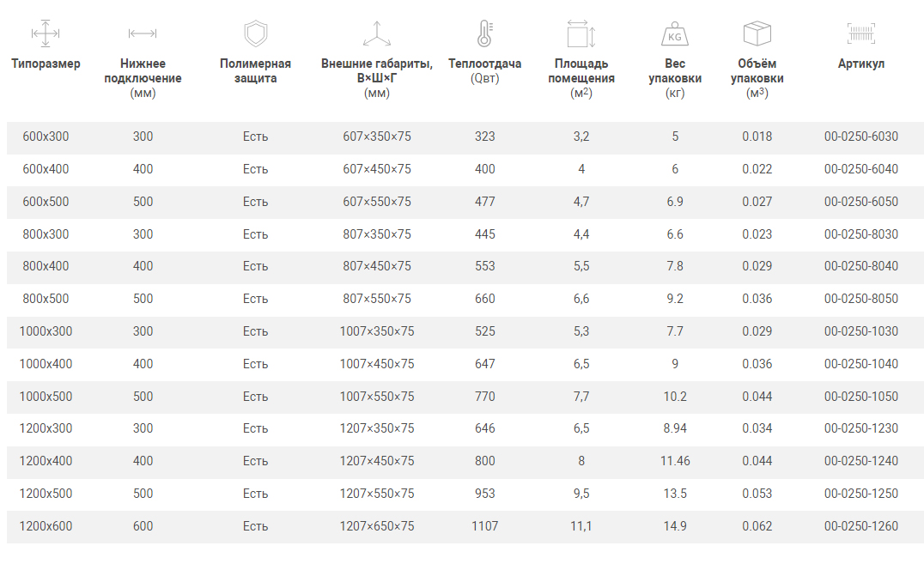Click the 3D axes icon above Внешние габариты
The image size is (924, 570).
377,34
